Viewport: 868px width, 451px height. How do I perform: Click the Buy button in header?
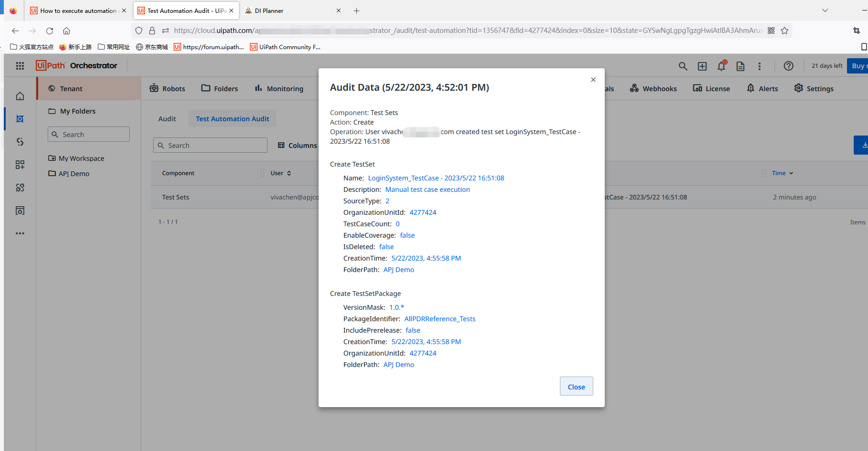click(x=858, y=66)
